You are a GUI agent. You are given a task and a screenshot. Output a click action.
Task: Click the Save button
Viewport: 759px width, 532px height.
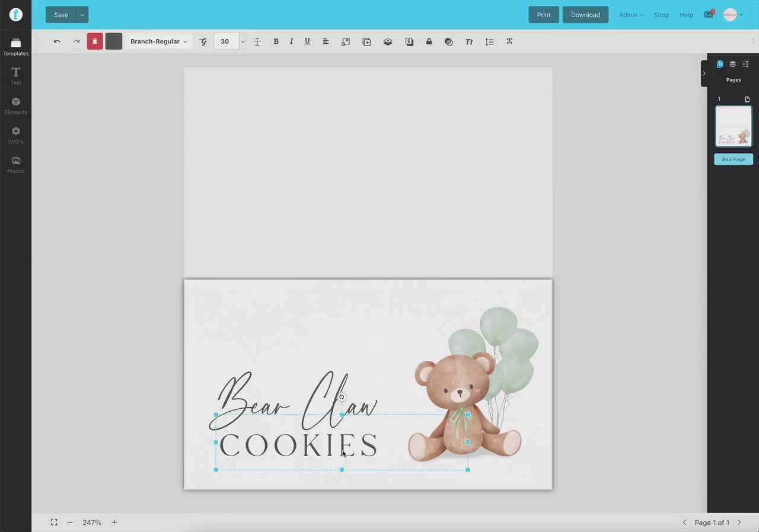(x=61, y=15)
